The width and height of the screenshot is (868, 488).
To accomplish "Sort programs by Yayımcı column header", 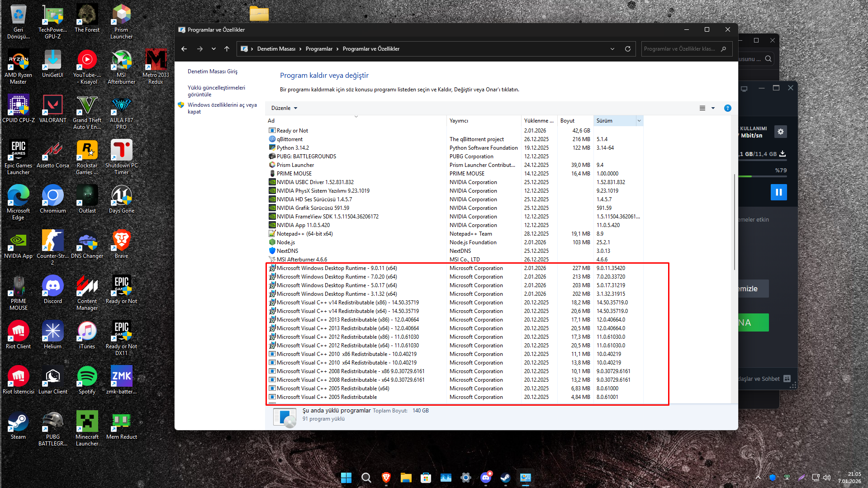I will tap(484, 121).
